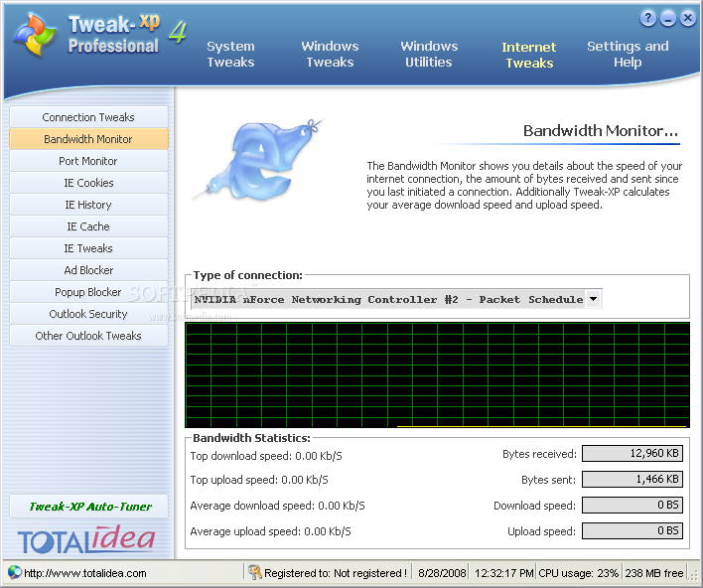Click the Tweak-XP pinwheel logo icon
This screenshot has width=703, height=588.
click(x=35, y=35)
